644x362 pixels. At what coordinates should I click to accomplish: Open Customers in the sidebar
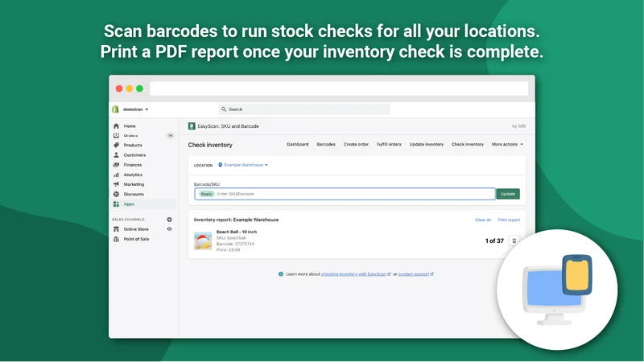[x=134, y=155]
